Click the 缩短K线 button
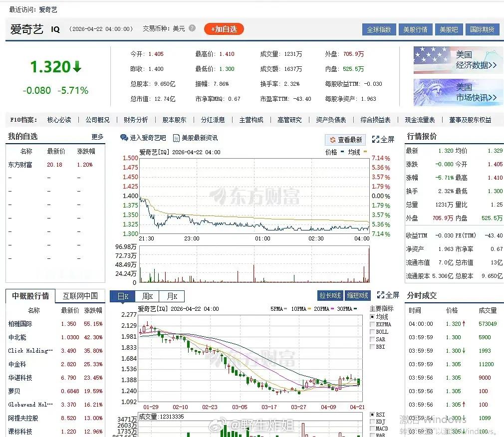 (x=357, y=295)
